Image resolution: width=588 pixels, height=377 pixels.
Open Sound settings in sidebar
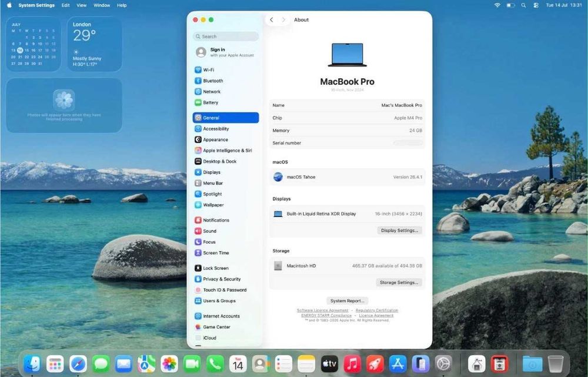coord(225,231)
